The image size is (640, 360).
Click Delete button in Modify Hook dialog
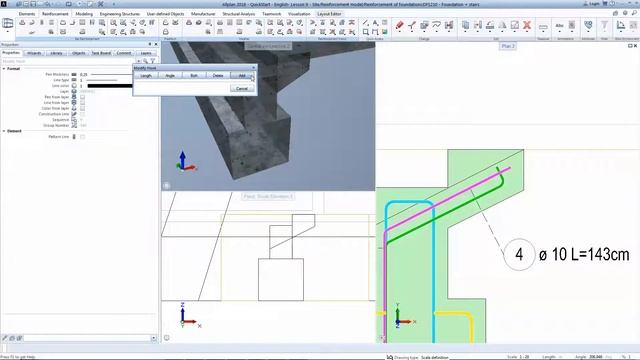click(x=218, y=76)
